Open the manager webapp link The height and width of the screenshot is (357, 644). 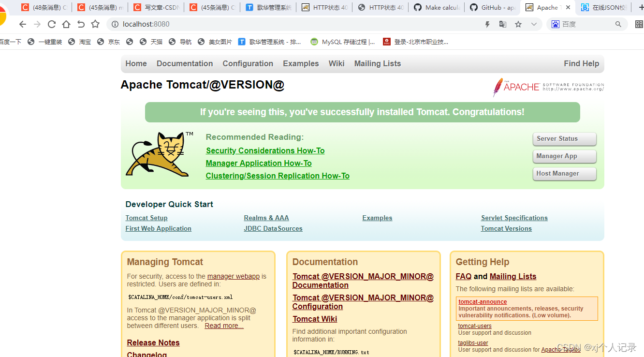[x=234, y=276]
